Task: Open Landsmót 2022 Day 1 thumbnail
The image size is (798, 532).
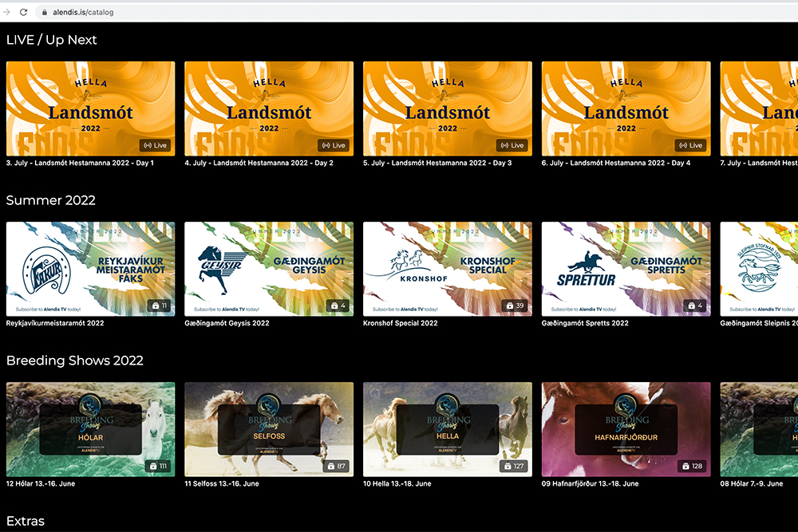Action: click(91, 108)
